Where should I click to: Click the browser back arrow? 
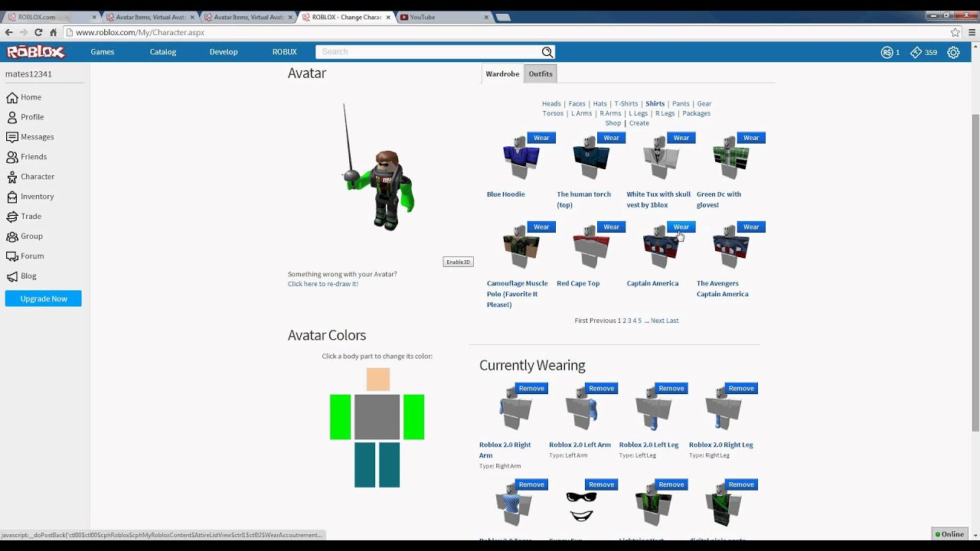coord(8,32)
